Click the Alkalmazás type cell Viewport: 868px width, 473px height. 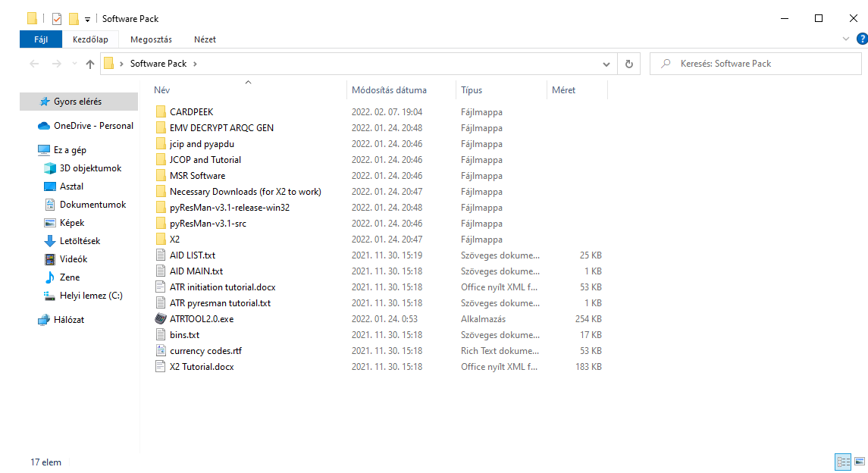point(483,319)
